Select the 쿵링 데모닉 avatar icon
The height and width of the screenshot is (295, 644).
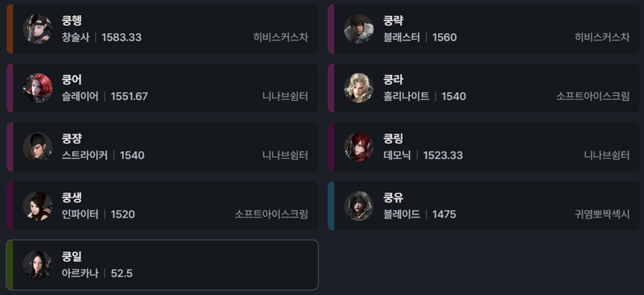click(x=358, y=147)
